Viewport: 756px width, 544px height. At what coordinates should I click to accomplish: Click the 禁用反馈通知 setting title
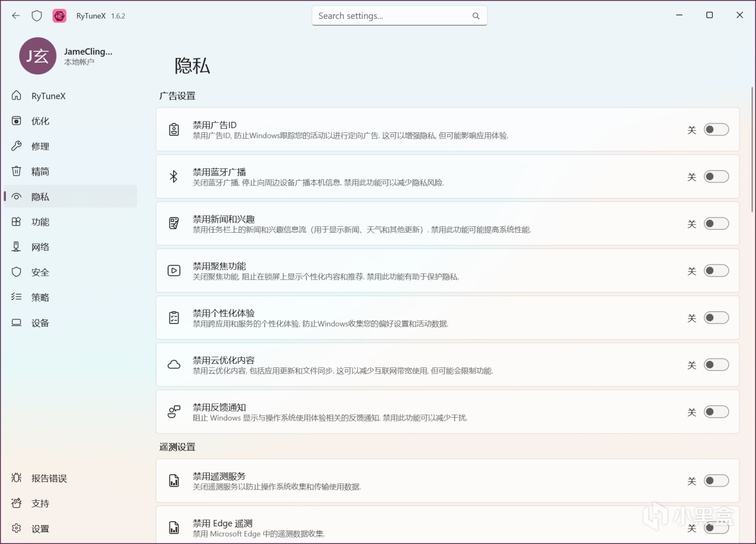click(219, 408)
